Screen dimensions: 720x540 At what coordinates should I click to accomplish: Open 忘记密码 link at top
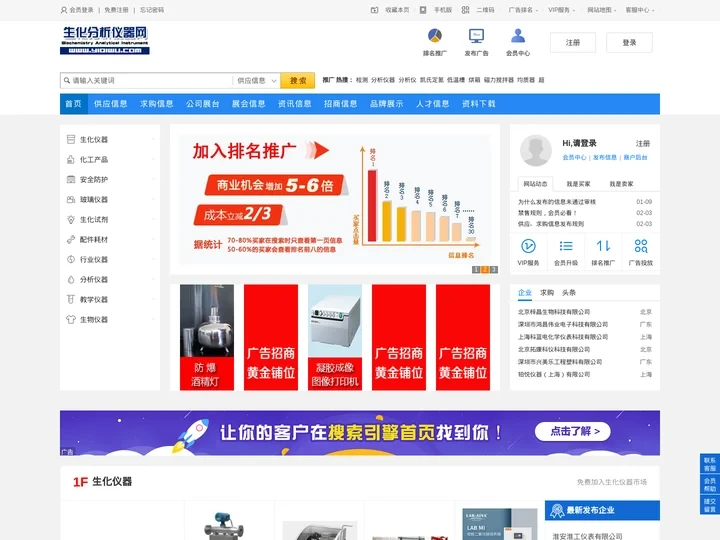[x=152, y=10]
